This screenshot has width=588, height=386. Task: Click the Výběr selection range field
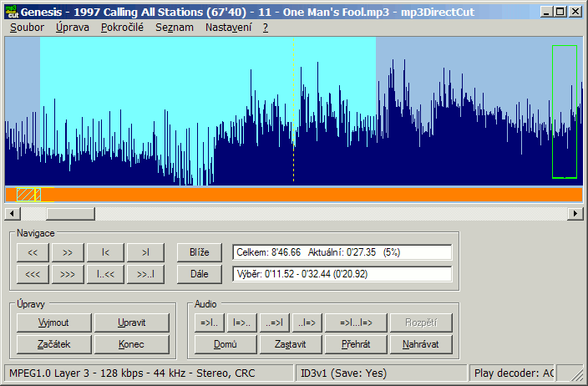click(342, 274)
